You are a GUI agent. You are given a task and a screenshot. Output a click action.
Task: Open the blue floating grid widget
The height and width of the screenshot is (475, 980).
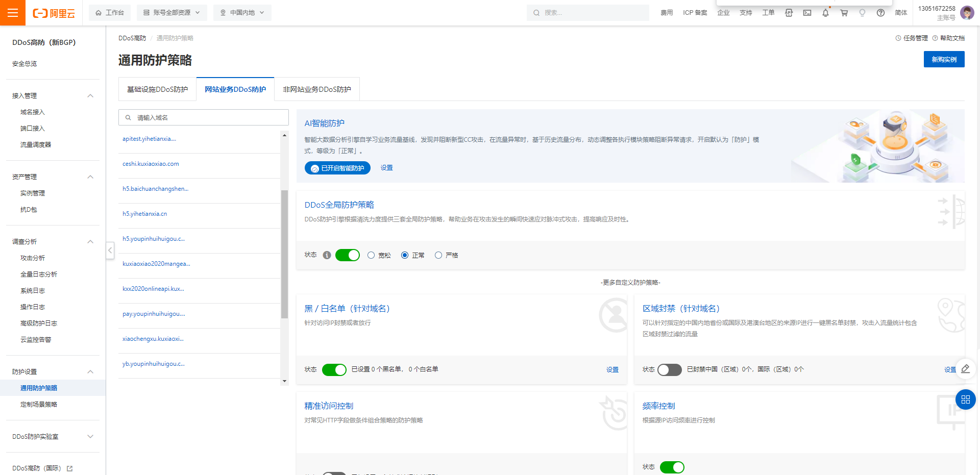pos(965,399)
